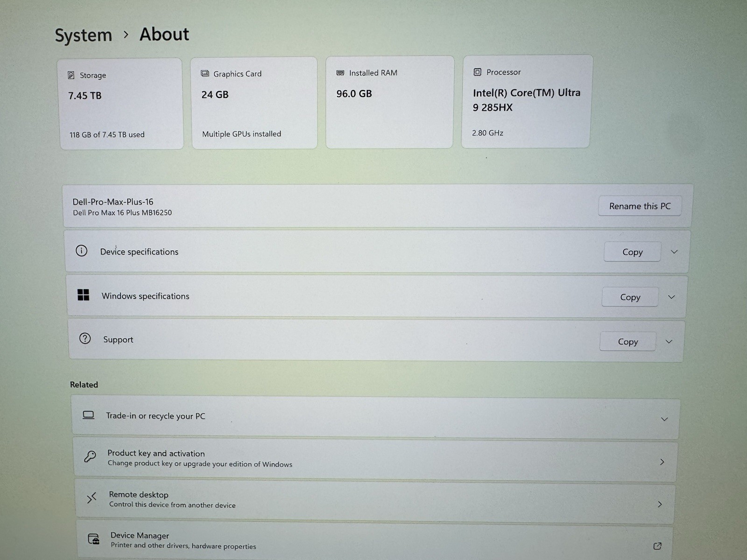The width and height of the screenshot is (747, 560).
Task: Open the Installed RAM card
Action: (390, 102)
